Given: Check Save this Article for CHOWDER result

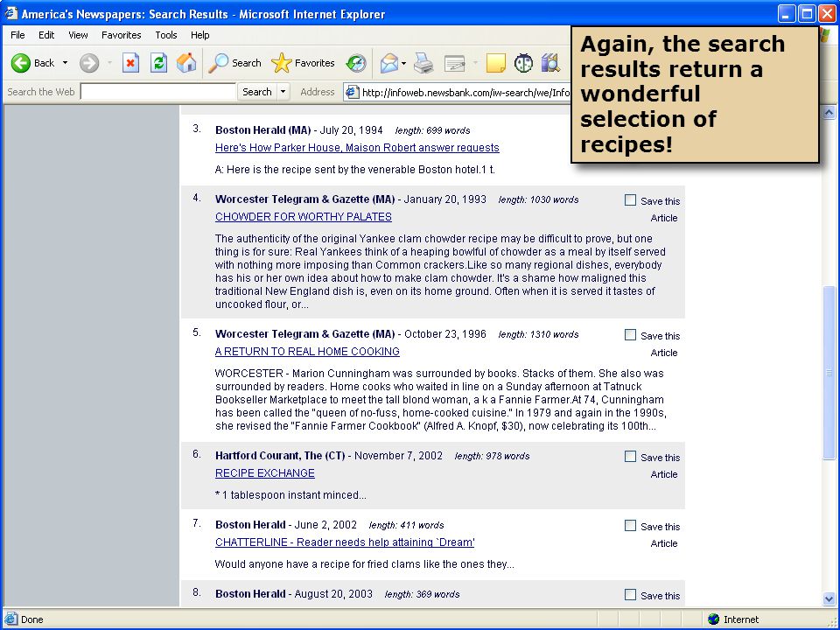Looking at the screenshot, I should pos(631,200).
